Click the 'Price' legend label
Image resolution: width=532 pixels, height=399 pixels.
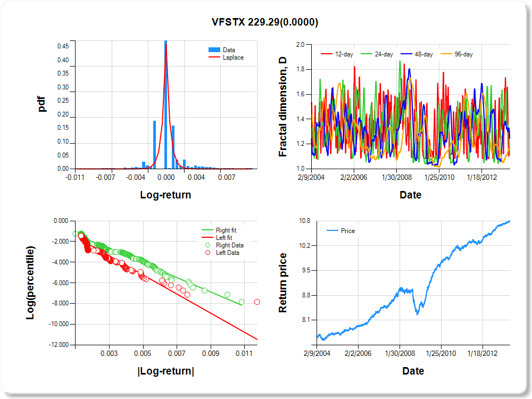[348, 231]
